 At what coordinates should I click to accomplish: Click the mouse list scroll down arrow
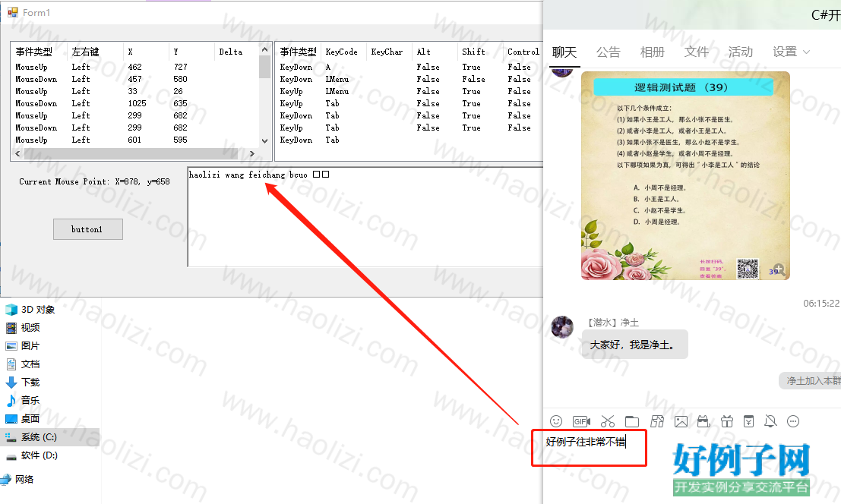click(x=264, y=141)
